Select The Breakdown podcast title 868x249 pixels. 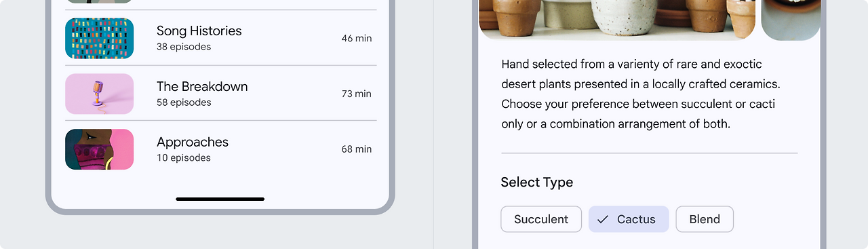click(202, 87)
